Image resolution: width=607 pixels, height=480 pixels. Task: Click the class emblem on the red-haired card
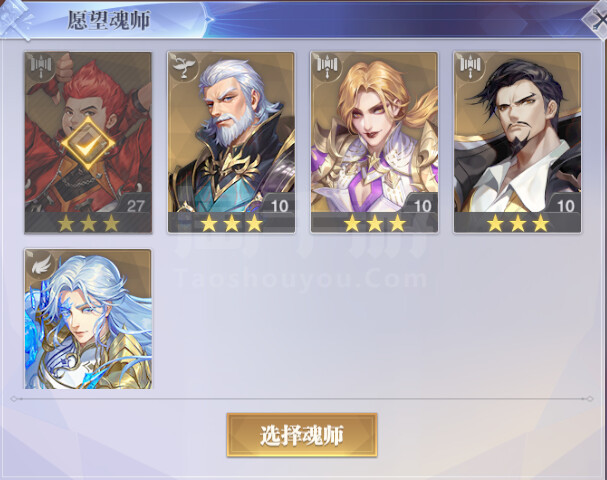(41, 67)
